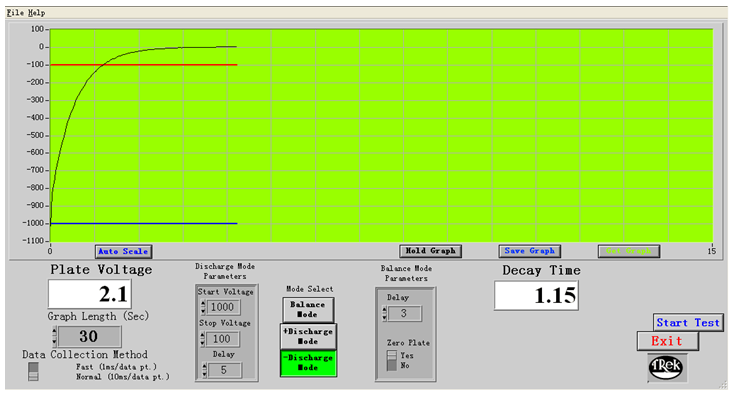Click the Graph Length field showing 30
The height and width of the screenshot is (396, 740).
click(89, 337)
